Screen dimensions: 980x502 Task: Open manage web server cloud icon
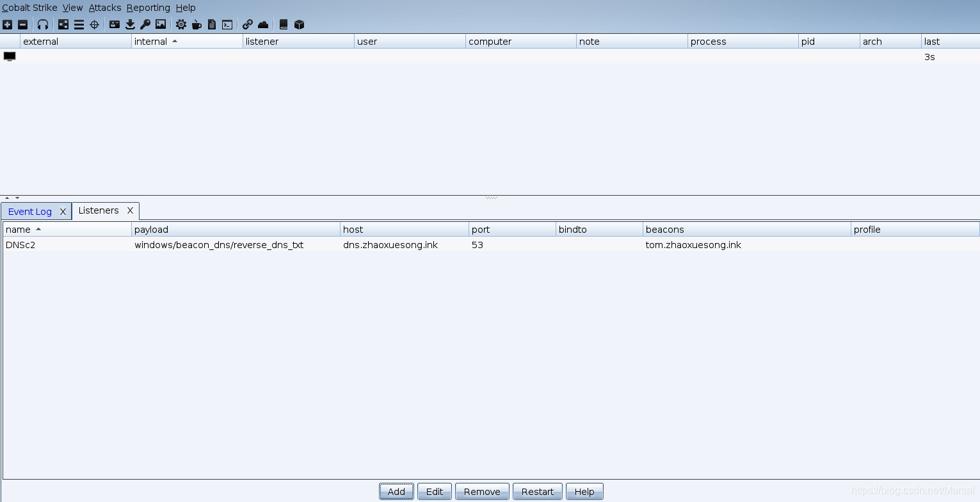pyautogui.click(x=263, y=24)
